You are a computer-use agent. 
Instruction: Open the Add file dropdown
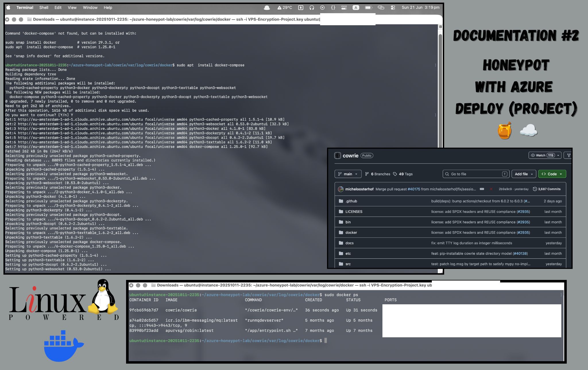coord(524,174)
